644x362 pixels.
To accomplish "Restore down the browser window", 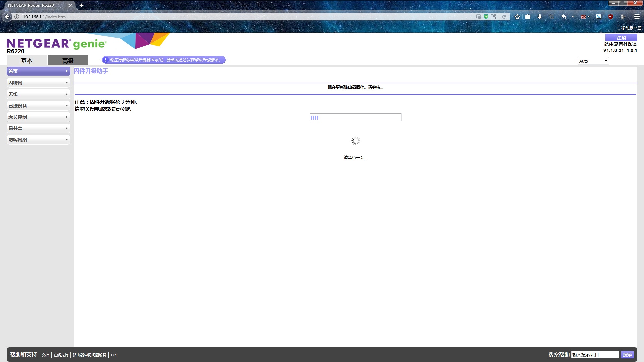I will click(622, 3).
